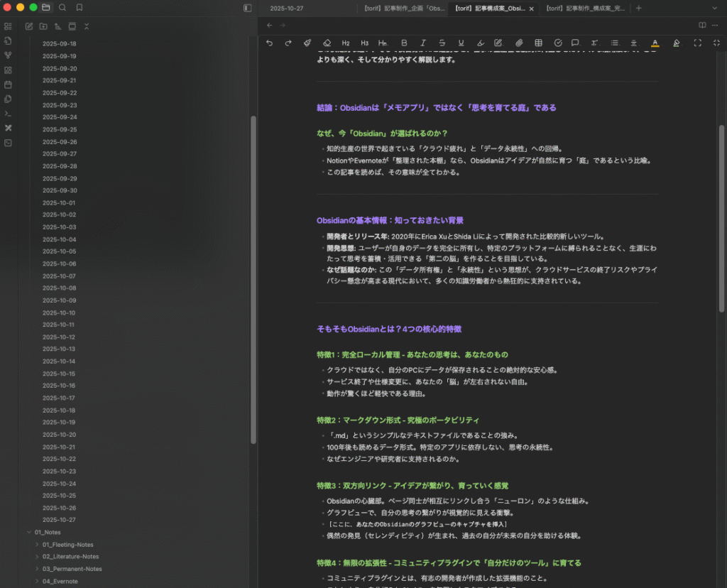Click the font color A icon

coord(655,43)
